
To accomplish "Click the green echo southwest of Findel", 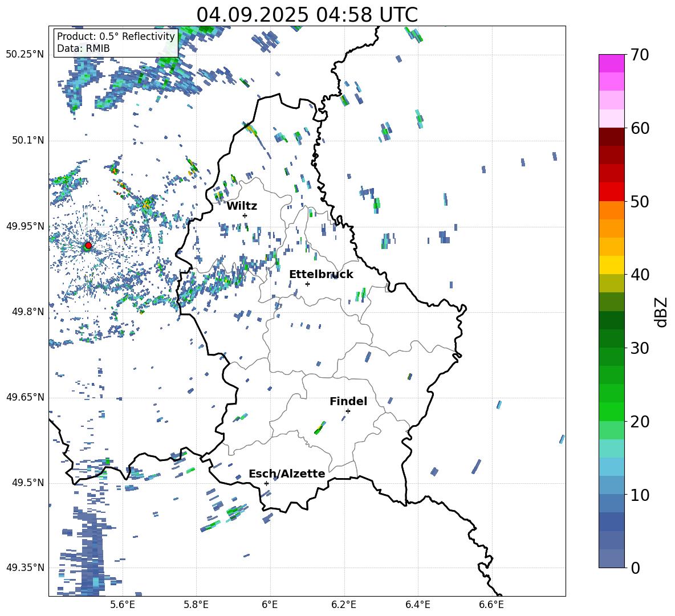I will pyautogui.click(x=320, y=427).
